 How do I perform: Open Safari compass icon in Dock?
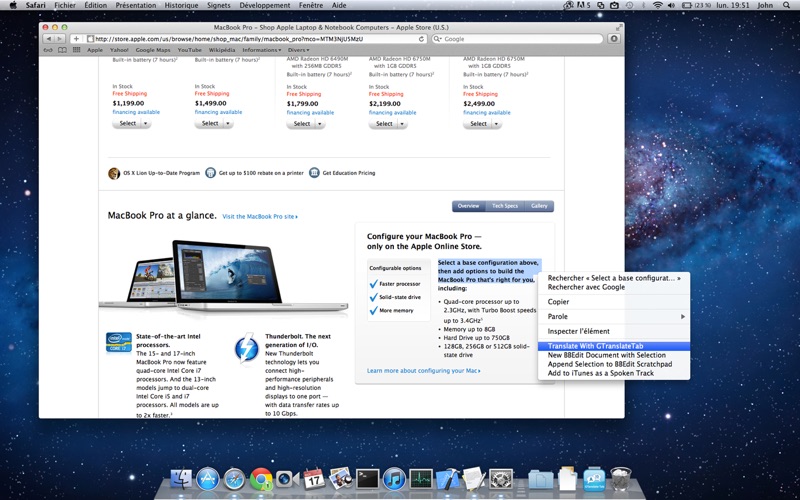pos(234,479)
